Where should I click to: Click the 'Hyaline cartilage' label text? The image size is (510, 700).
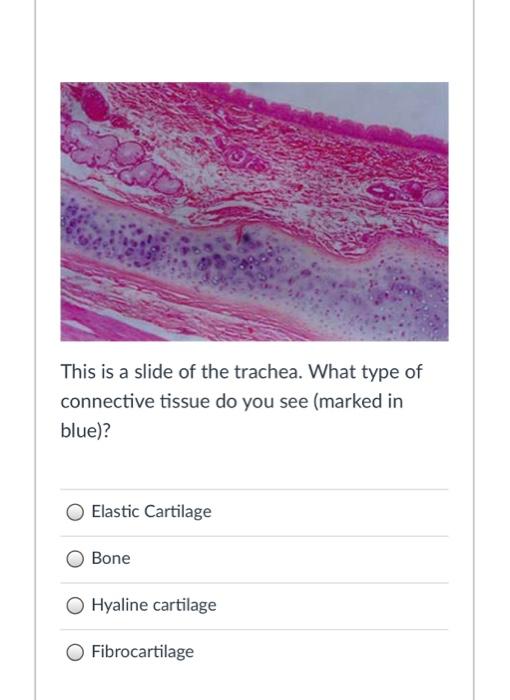pos(154,605)
